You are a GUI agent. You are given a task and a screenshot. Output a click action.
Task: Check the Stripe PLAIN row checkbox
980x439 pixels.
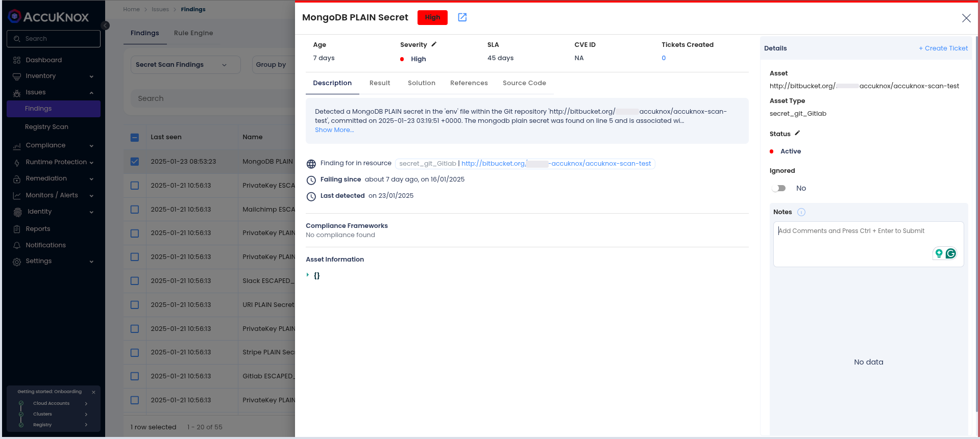tap(135, 352)
